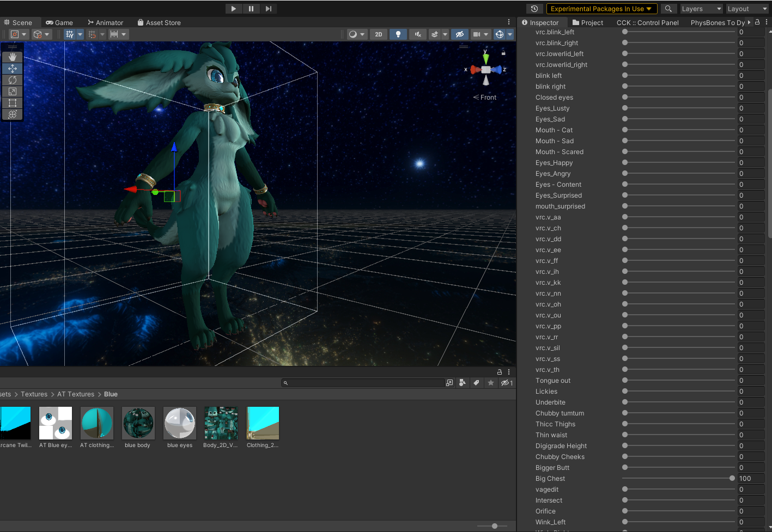772x532 pixels.
Task: Click the Big Chest value field
Action: [751, 479]
